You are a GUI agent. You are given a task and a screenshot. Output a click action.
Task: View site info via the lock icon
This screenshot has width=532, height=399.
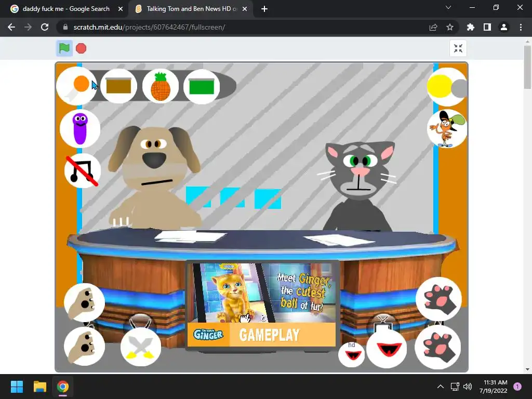pos(65,27)
